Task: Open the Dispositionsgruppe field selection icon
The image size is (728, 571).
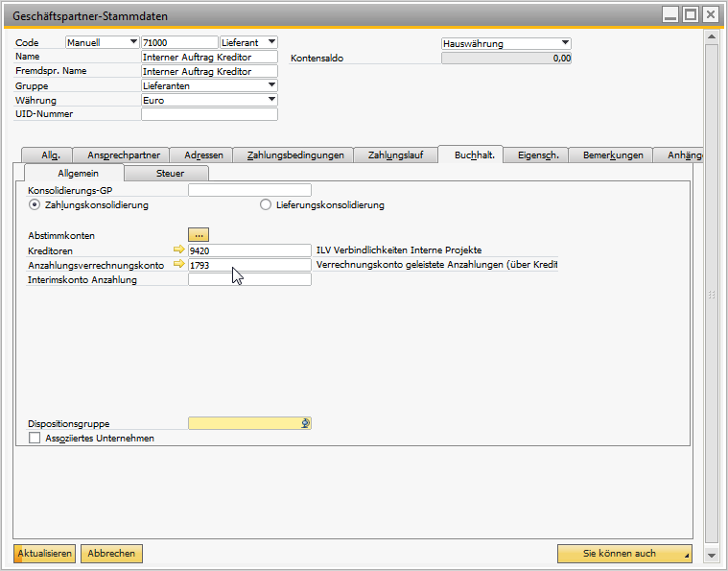Action: click(x=305, y=423)
